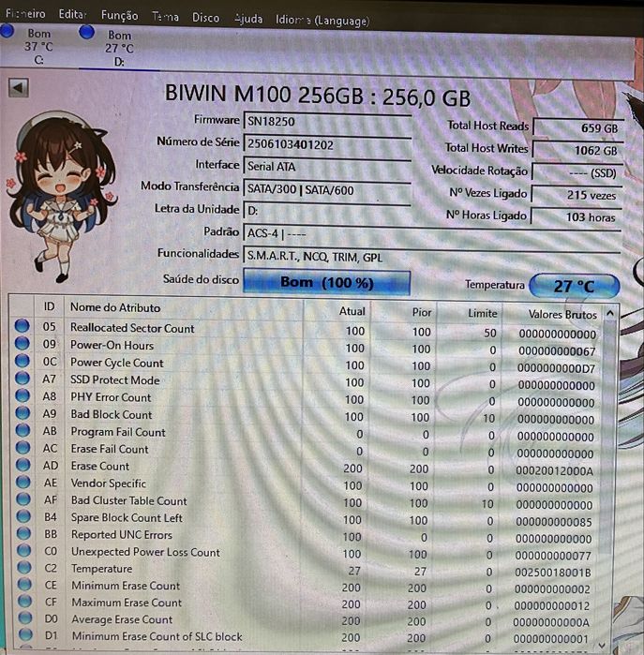Select the Power-On Hours attribute name
Viewport: 644px width, 655px height.
[x=112, y=346]
